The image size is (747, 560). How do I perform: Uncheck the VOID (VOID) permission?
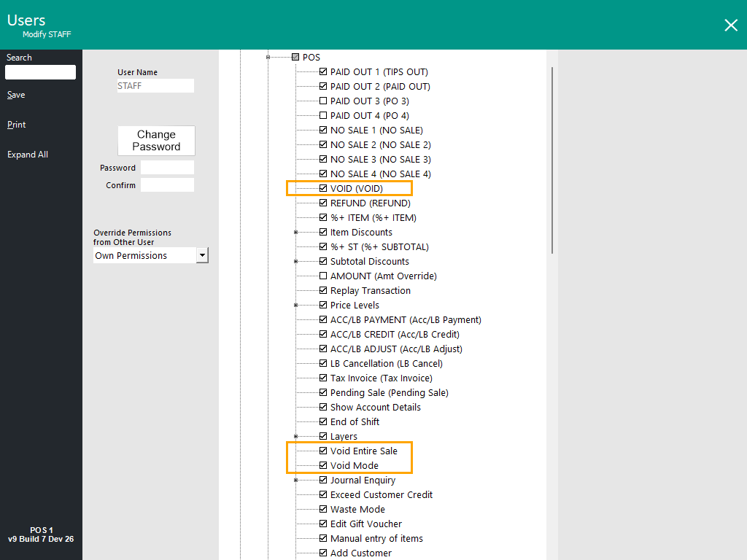pyautogui.click(x=323, y=188)
